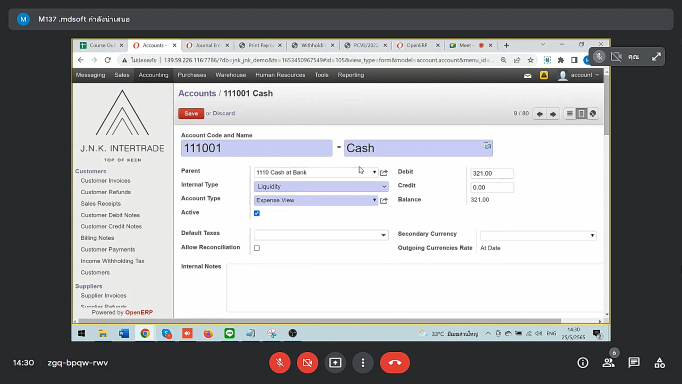Click the account code 111001 field
This screenshot has height=384, width=682.
[257, 148]
